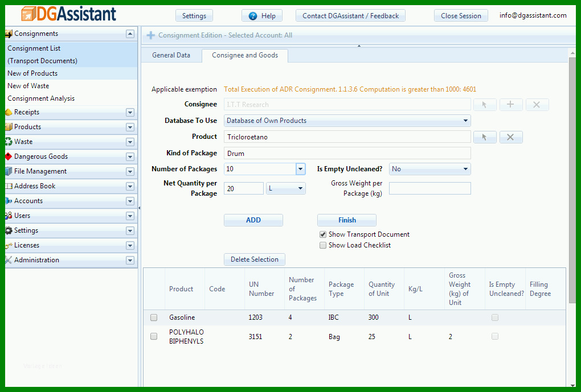Click the DGAssistant logo
The width and height of the screenshot is (581, 392).
pos(68,14)
